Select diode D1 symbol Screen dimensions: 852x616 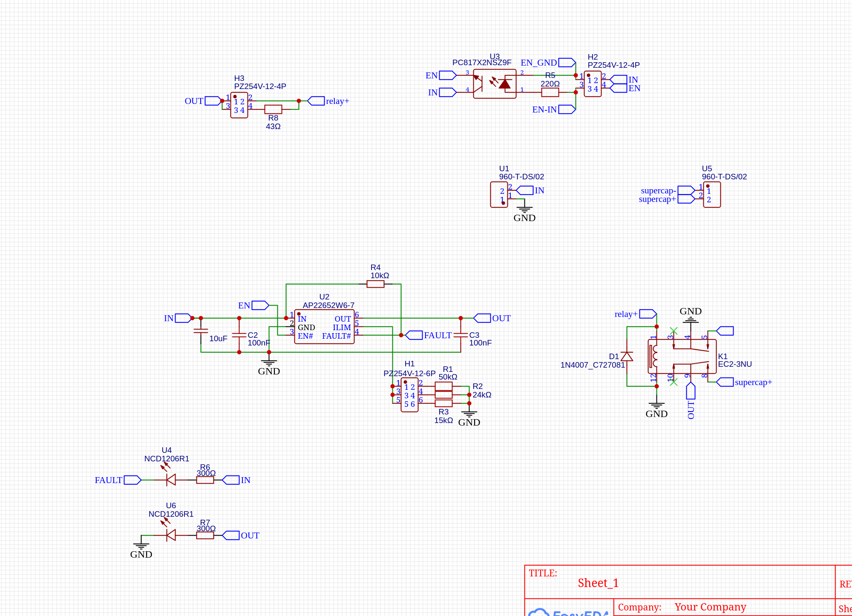click(x=627, y=357)
